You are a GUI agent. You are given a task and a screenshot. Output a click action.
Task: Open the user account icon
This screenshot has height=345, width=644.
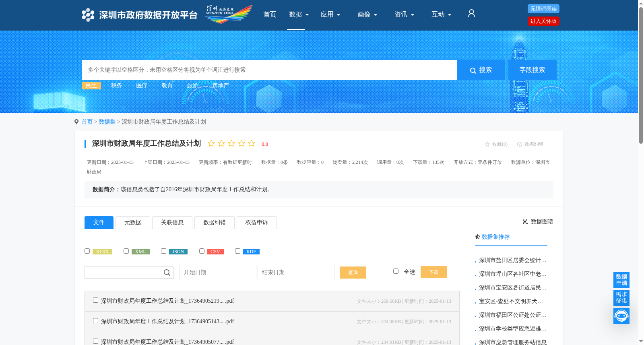(x=471, y=14)
